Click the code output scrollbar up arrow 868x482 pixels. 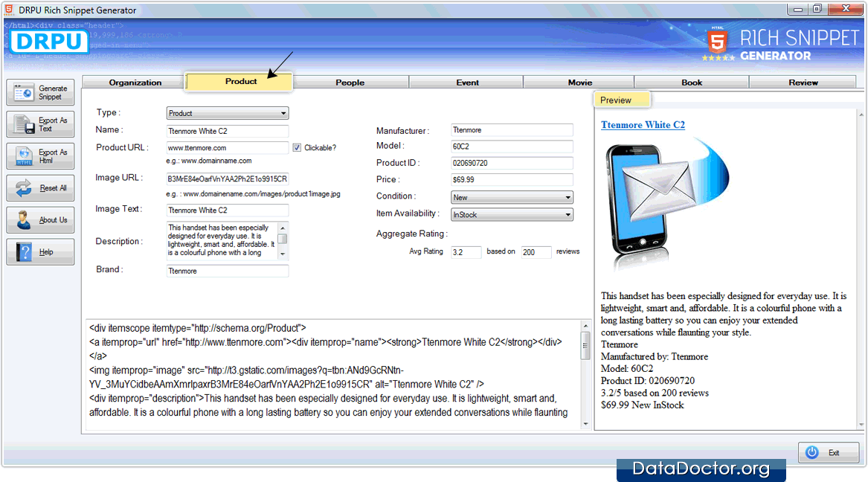pos(585,326)
